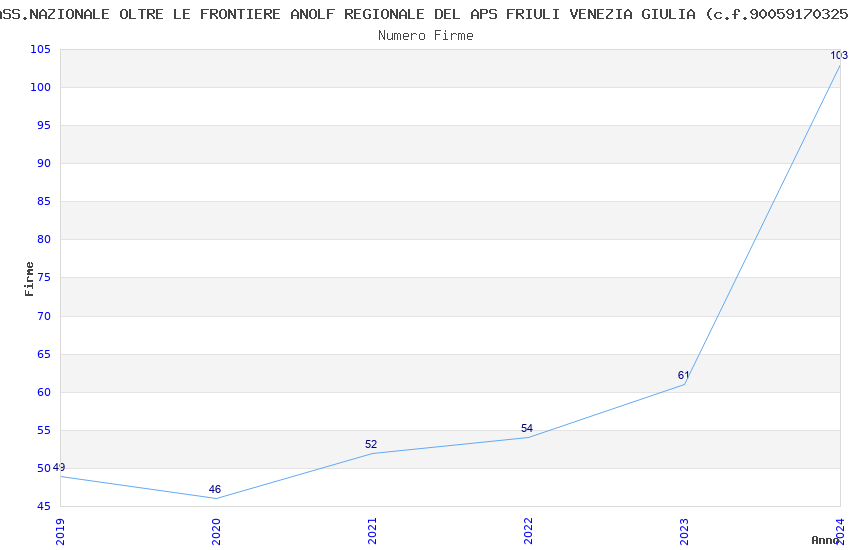Select the 2023 x-axis year label
Viewport: 850px width, 550px height.
[685, 532]
